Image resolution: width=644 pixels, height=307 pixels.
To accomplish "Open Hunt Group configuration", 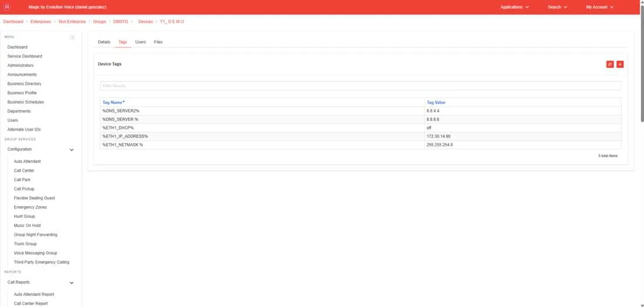I will tap(24, 217).
